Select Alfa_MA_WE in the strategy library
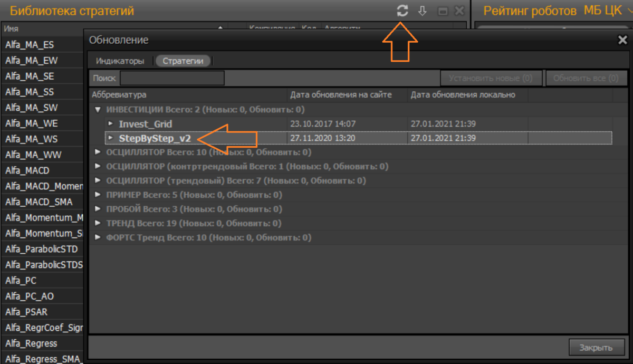Screen dimensions: 633x364 click(31, 123)
